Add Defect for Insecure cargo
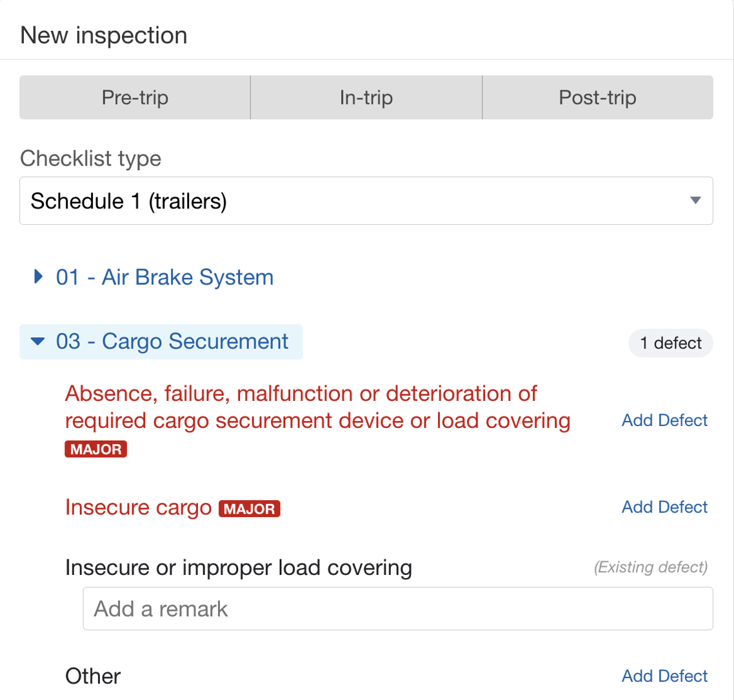The height and width of the screenshot is (700, 734). click(664, 507)
